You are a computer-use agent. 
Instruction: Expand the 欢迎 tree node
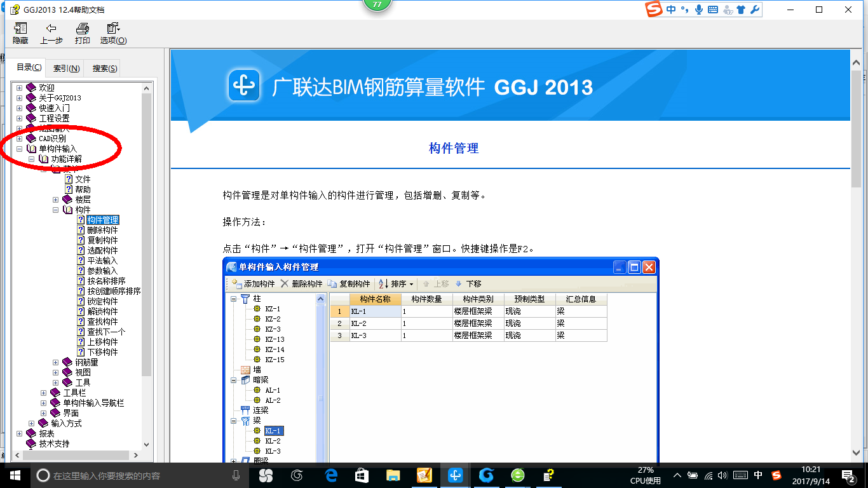[x=19, y=88]
